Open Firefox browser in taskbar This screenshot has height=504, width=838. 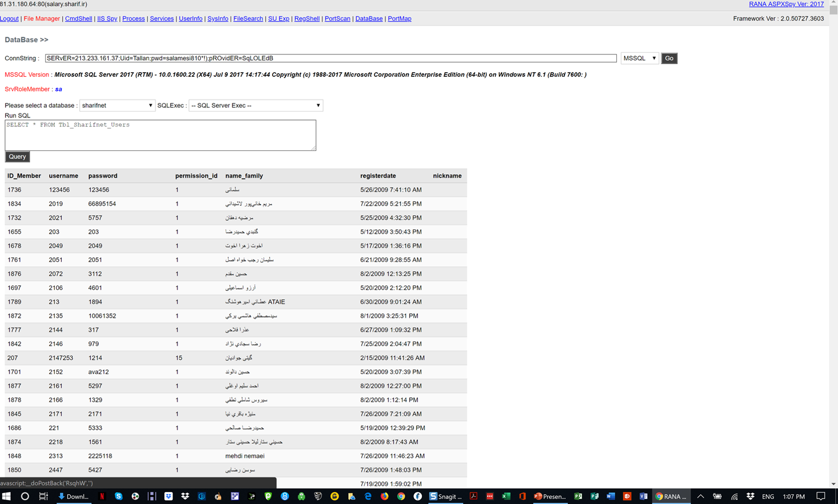click(384, 496)
